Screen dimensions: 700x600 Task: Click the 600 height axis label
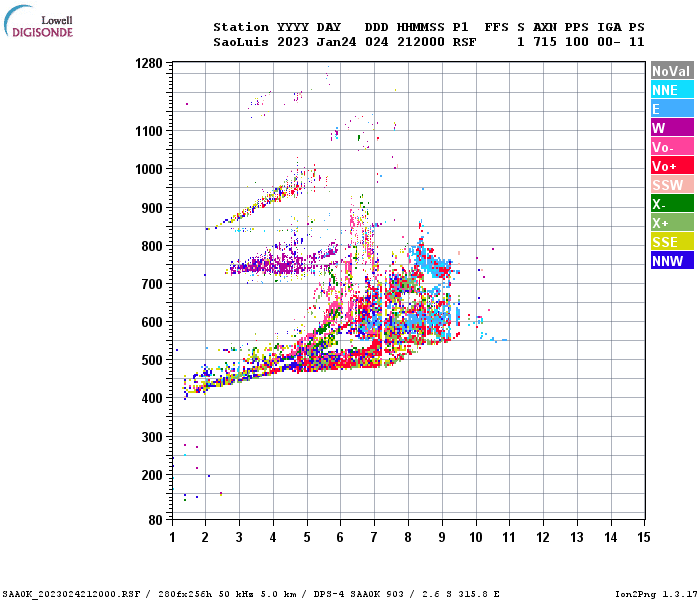(x=152, y=322)
